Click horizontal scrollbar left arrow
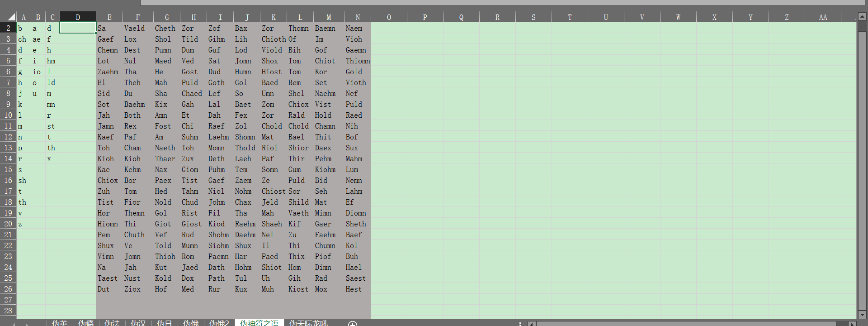Screen dimensions: 868x326 [x=532, y=324]
